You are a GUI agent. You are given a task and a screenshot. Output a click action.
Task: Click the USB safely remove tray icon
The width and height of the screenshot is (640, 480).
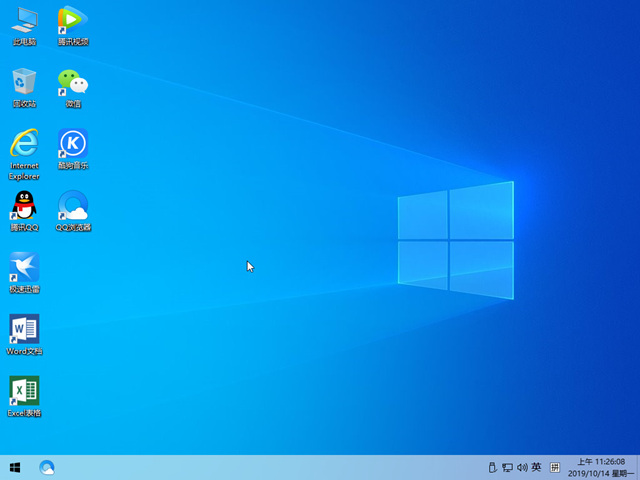(492, 467)
